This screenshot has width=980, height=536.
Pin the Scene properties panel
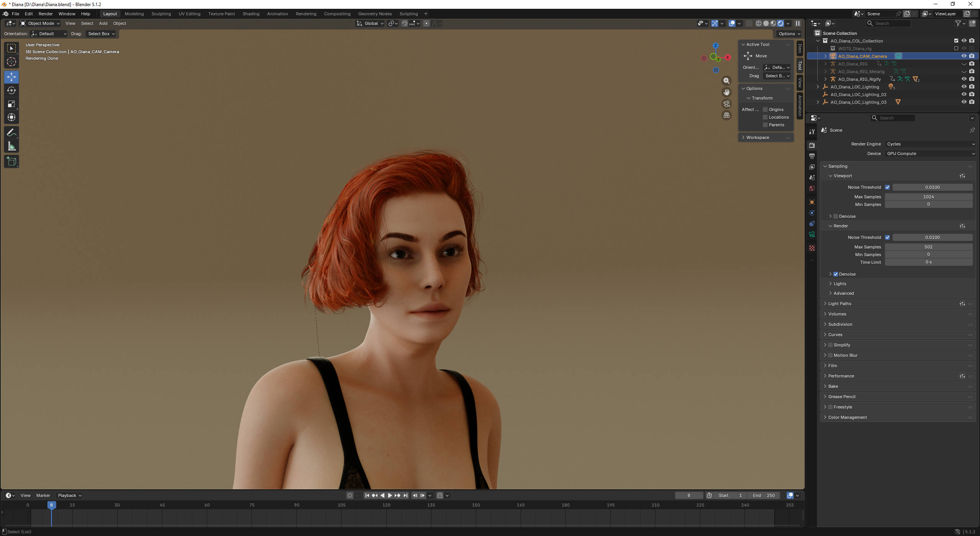coord(972,130)
